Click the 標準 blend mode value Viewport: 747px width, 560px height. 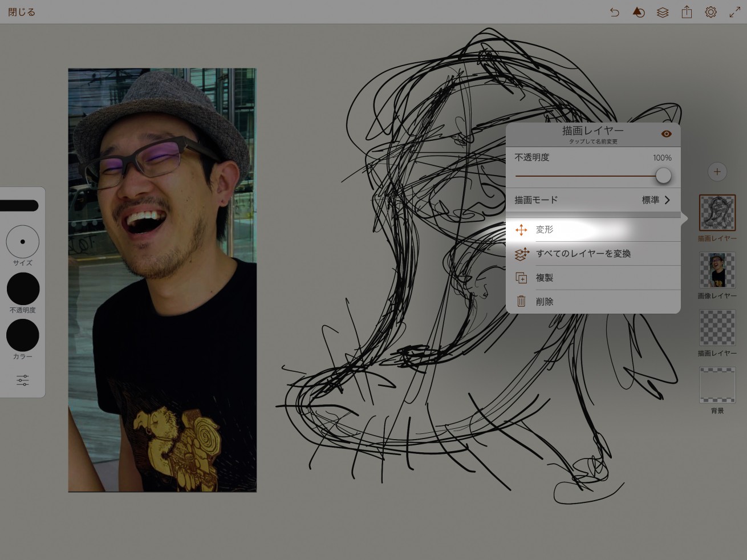[x=651, y=200]
